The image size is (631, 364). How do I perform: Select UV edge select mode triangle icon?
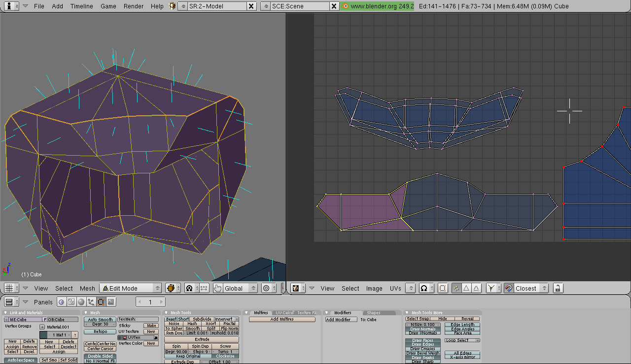pyautogui.click(x=466, y=288)
